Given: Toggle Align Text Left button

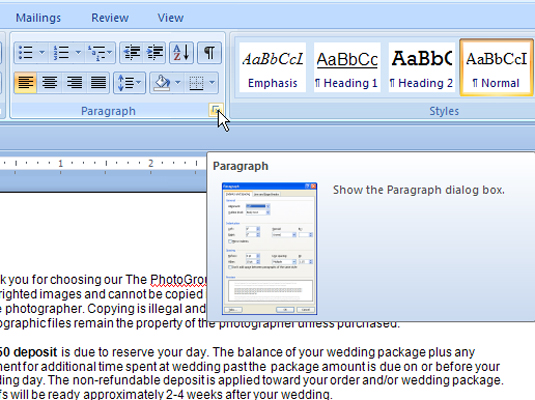Looking at the screenshot, I should click(x=26, y=82).
